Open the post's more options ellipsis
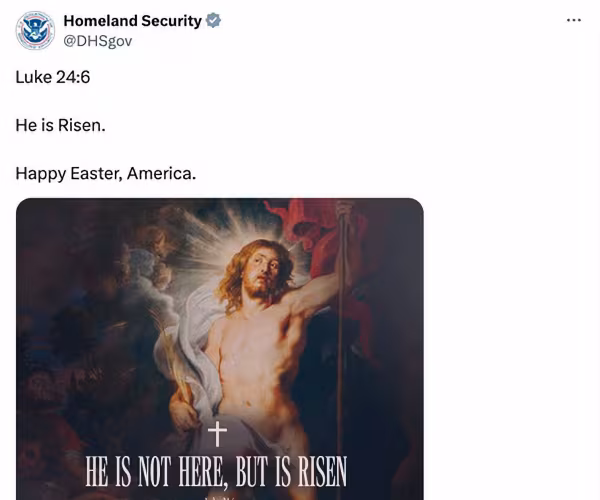 (573, 21)
